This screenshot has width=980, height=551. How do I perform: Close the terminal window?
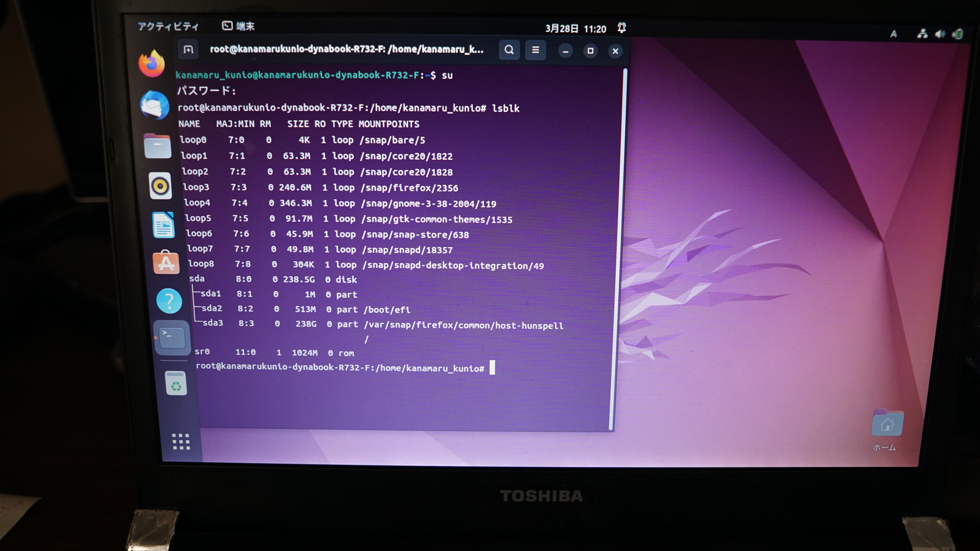tap(615, 51)
